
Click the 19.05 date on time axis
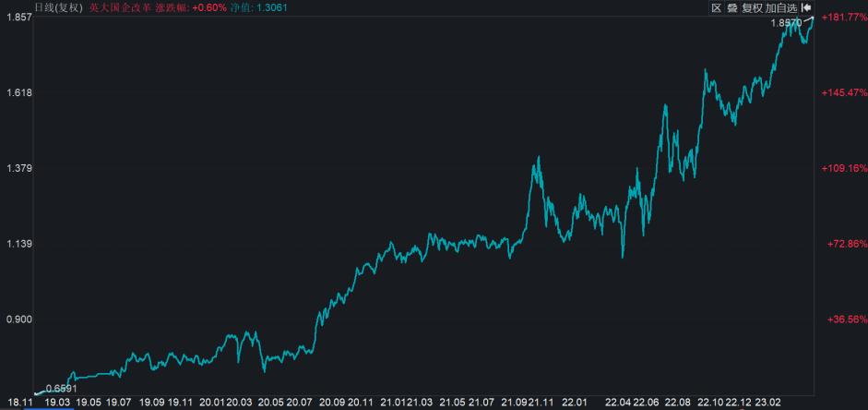pyautogui.click(x=88, y=401)
